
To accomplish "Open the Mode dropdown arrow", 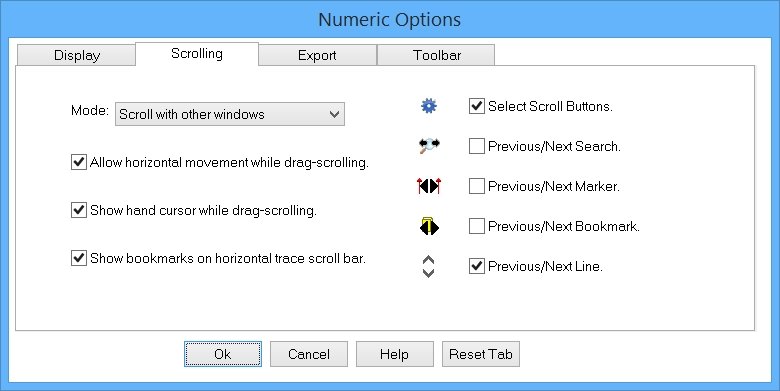I will 334,114.
